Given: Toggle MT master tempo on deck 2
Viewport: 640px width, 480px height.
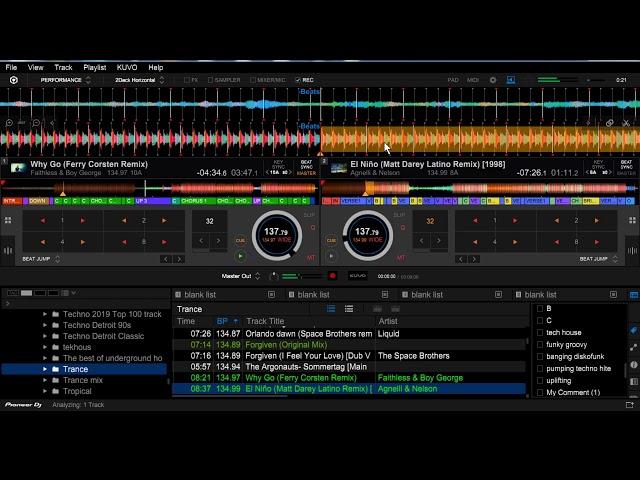Looking at the screenshot, I should tap(401, 258).
